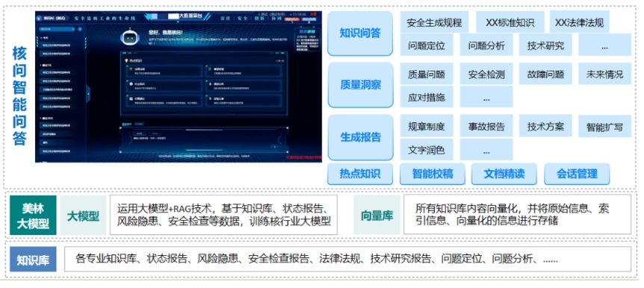The image size is (644, 288).
Task: Click the 安全生成规程 tag
Action: tap(435, 22)
